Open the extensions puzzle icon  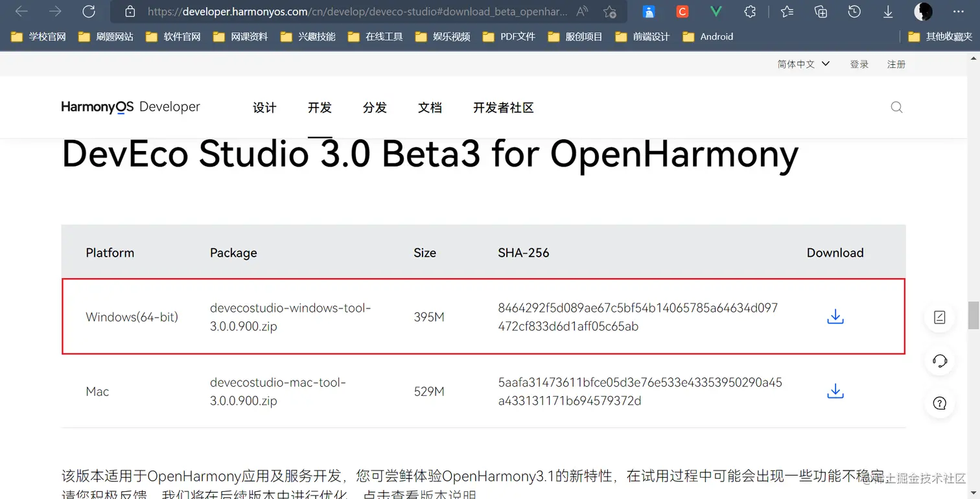pos(750,11)
